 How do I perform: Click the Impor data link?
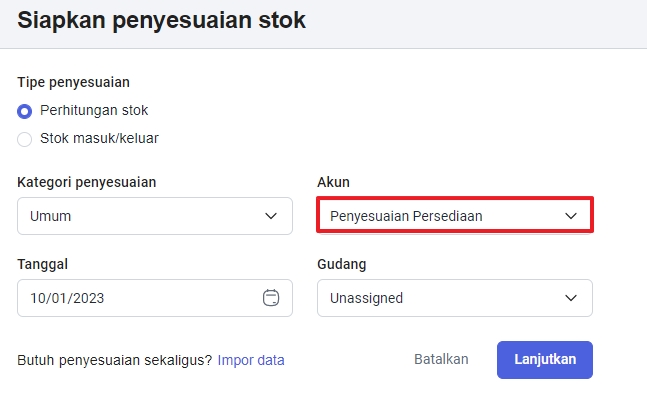pyautogui.click(x=251, y=360)
